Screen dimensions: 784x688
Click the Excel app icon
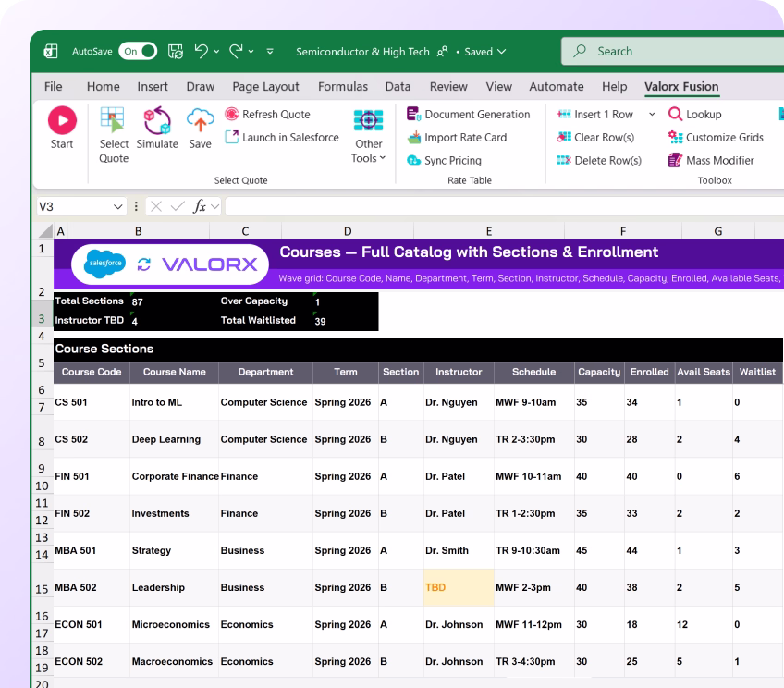pos(51,51)
